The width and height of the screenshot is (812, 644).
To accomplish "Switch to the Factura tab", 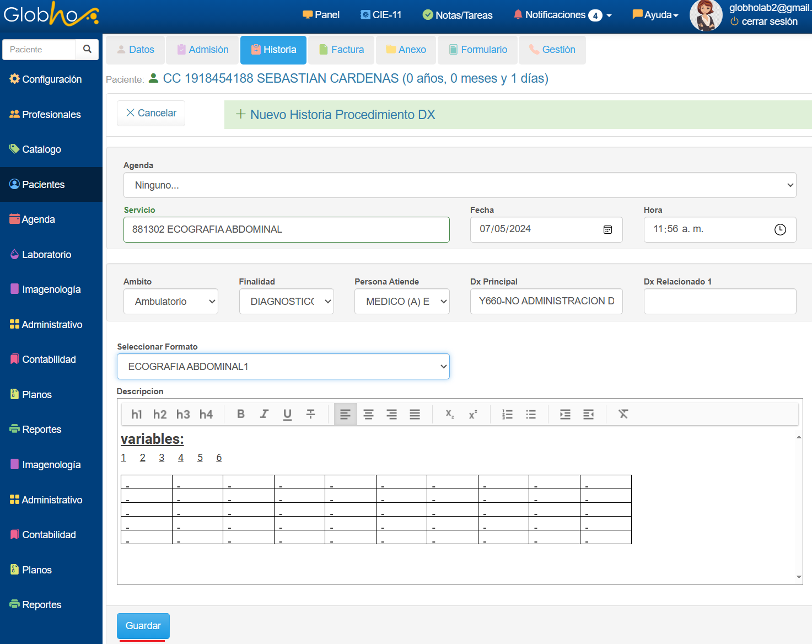I will point(341,50).
